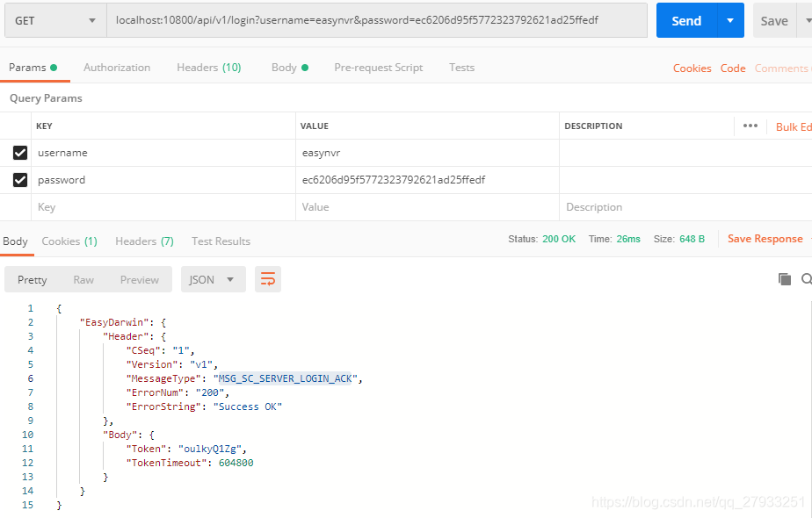Viewport: 812px width, 518px height.
Task: Select Preview view mode
Action: (140, 279)
